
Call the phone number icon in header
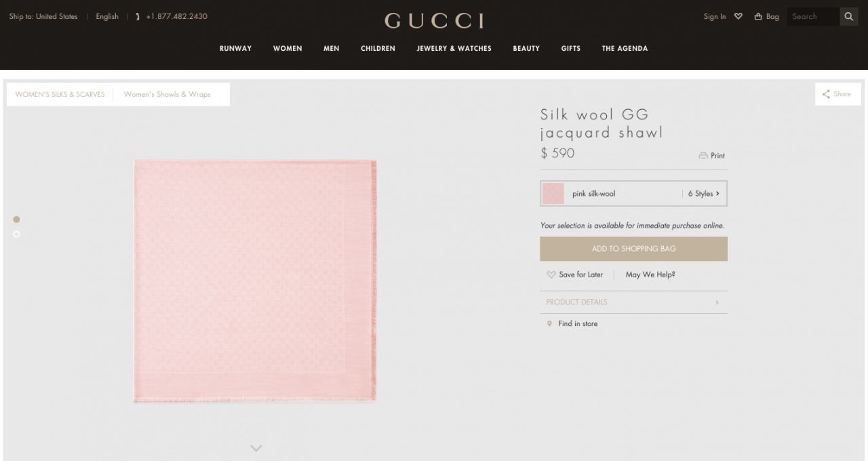[x=138, y=17]
